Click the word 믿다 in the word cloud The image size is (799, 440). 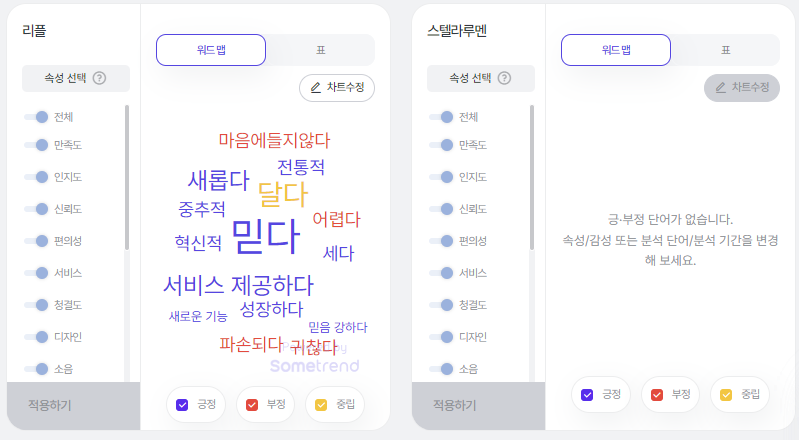pos(265,236)
